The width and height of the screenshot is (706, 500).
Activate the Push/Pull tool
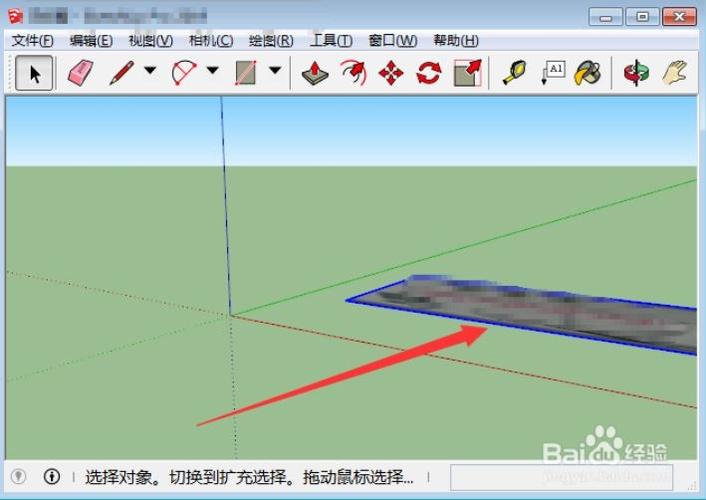click(x=315, y=73)
